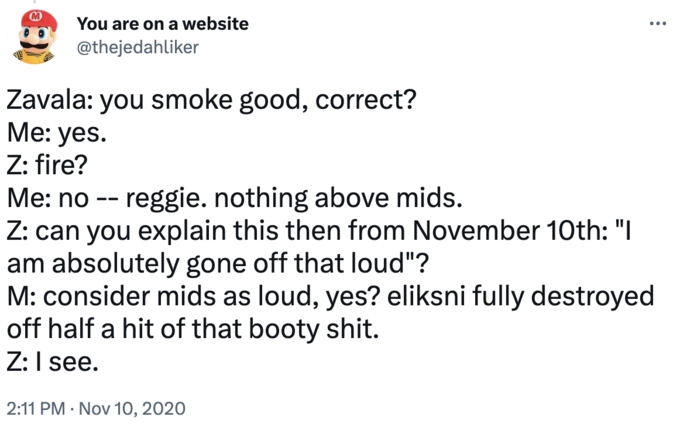Viewport: 680px width, 434px height.
Task: Click the word "eliksni" in the tweet
Action: pyautogui.click(x=426, y=297)
